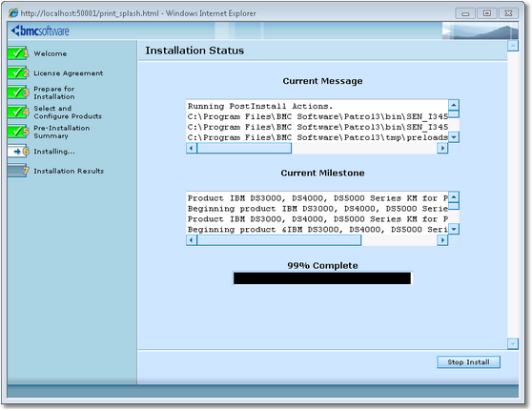Screen dimensions: 532x411
Task: Click the 'Beginning product &IBM DS3000' milestone line
Action: pyautogui.click(x=317, y=230)
